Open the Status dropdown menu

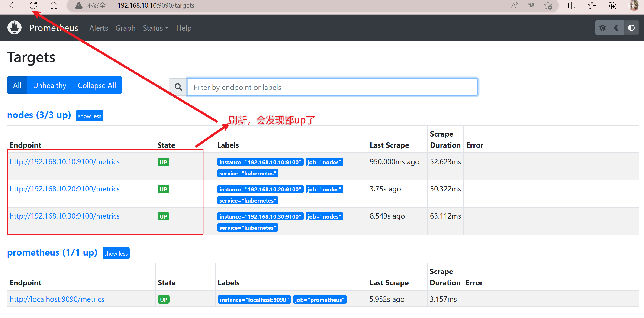(155, 28)
